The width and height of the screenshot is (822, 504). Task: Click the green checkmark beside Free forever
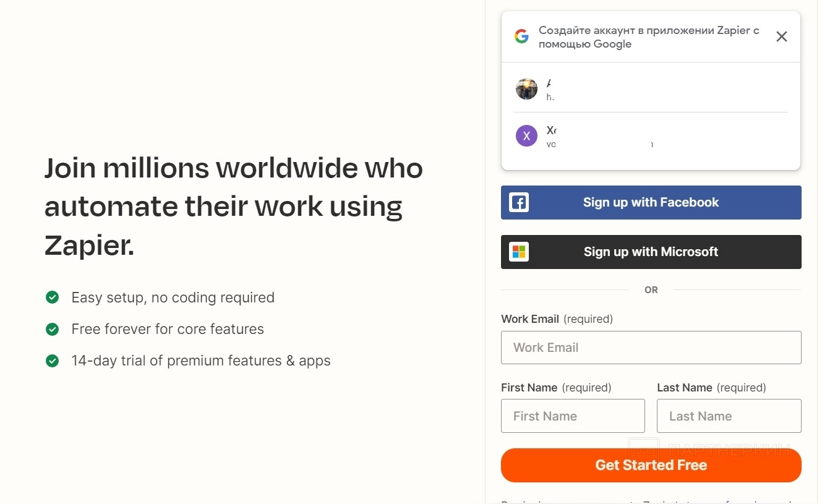(53, 329)
